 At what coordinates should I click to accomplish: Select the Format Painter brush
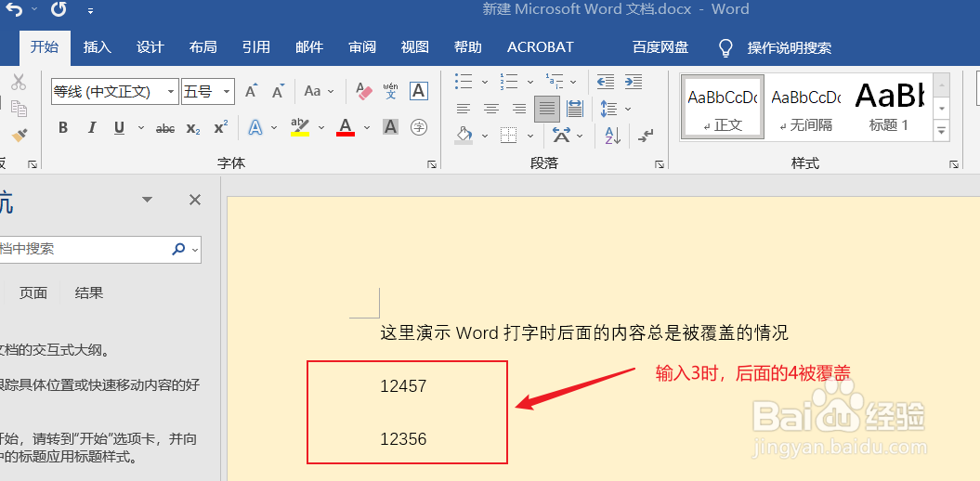[19, 135]
